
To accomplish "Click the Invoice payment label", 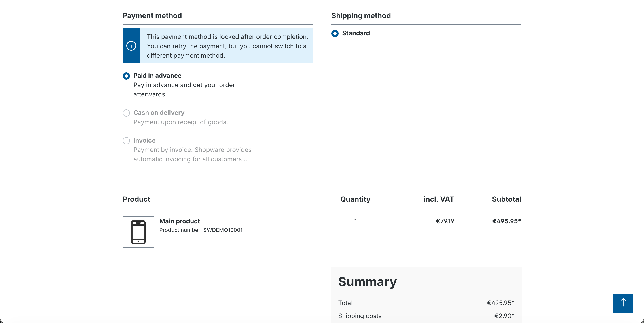I will pos(144,141).
